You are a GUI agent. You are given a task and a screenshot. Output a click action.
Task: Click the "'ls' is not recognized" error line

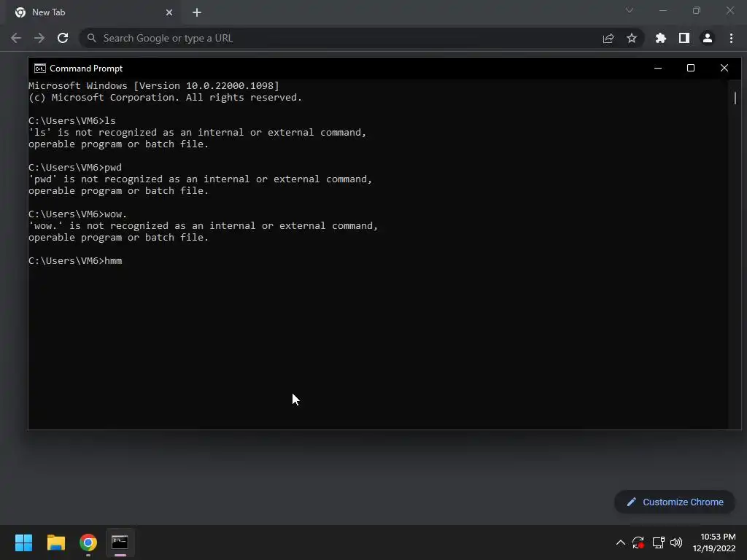coord(197,133)
